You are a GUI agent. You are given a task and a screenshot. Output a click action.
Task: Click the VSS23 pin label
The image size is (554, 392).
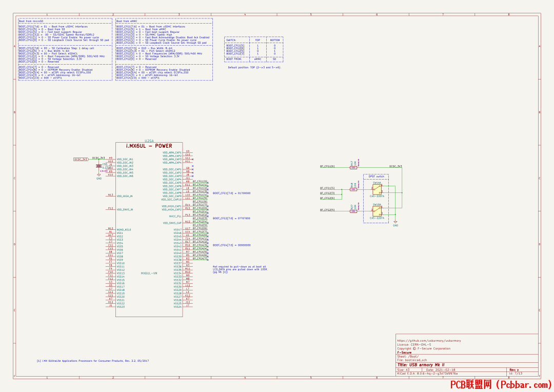coord(121,307)
